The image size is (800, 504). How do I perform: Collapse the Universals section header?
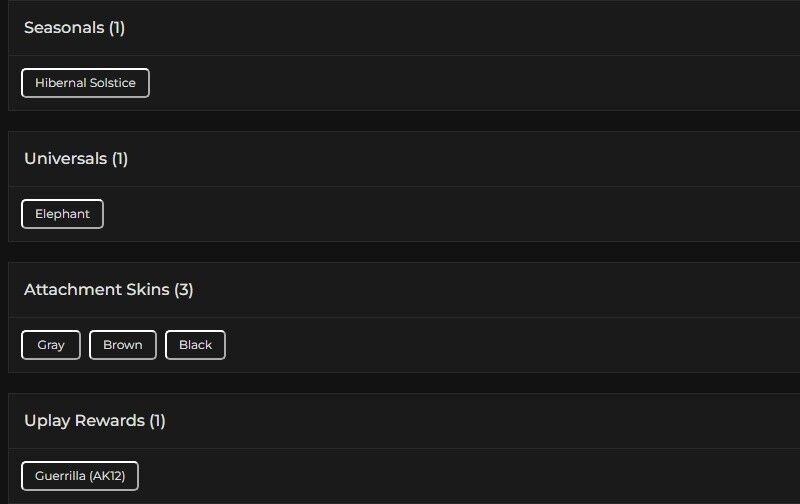400,159
